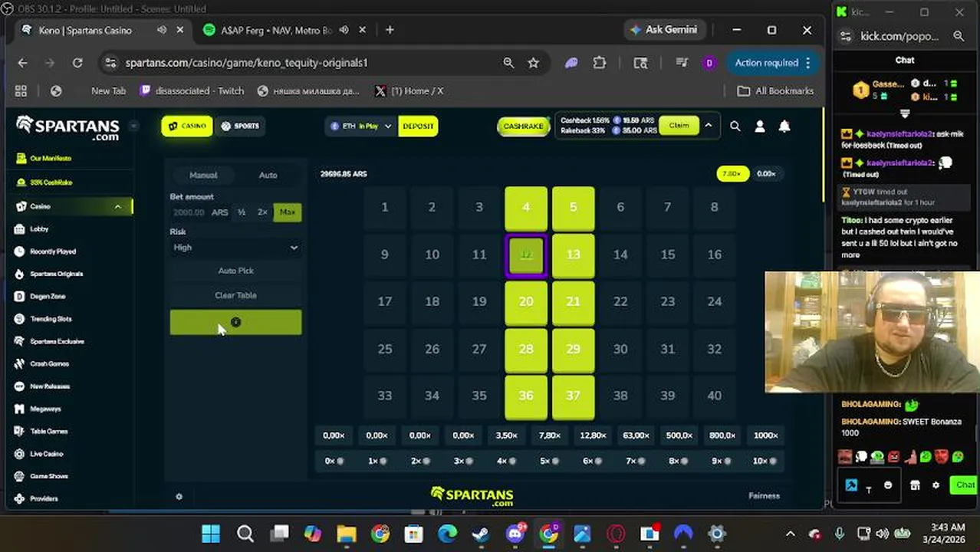Open the Fairness link
980x552 pixels.
(764, 496)
